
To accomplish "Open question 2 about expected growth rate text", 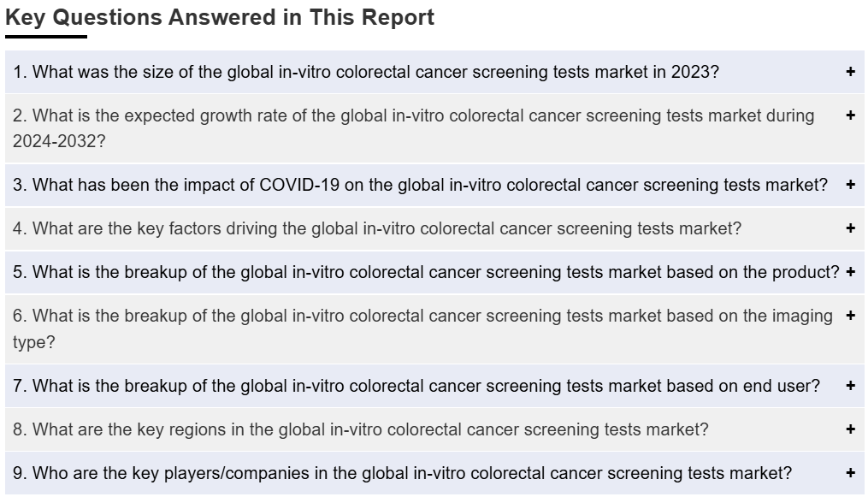I will coord(414,128).
